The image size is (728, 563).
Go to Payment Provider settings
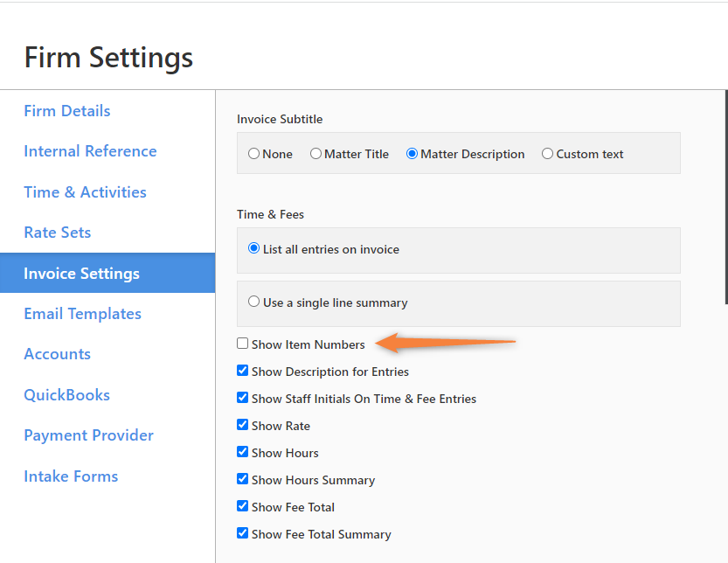[88, 435]
